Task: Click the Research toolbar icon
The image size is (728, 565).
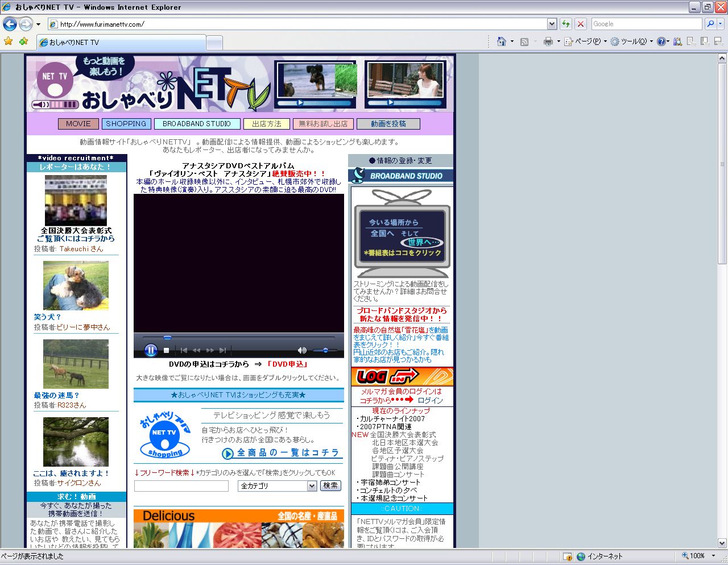Action: coord(677,41)
